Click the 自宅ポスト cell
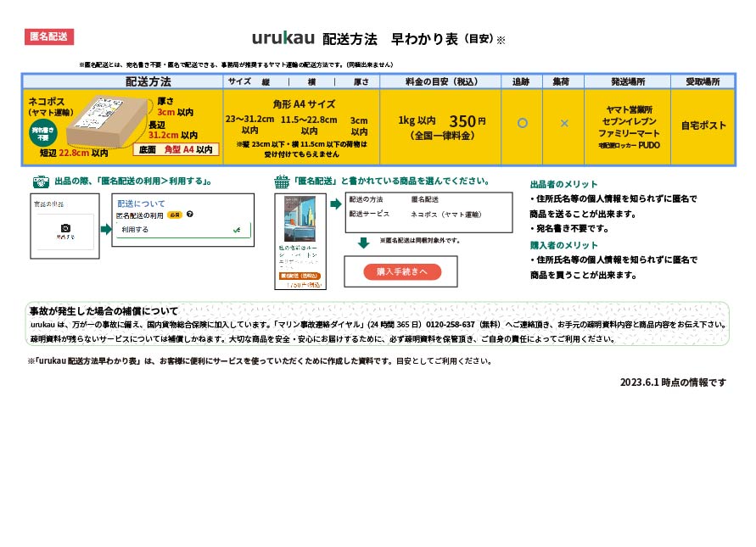Image resolution: width=756 pixels, height=547 pixels. 703,126
